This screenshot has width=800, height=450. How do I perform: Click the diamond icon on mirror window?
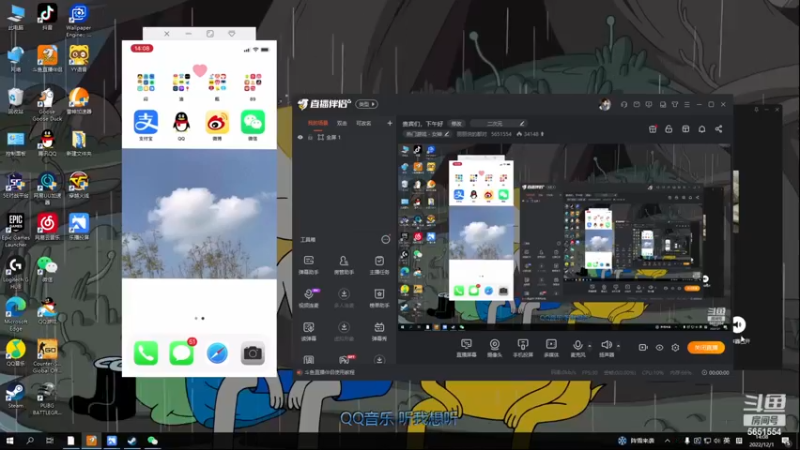232,34
